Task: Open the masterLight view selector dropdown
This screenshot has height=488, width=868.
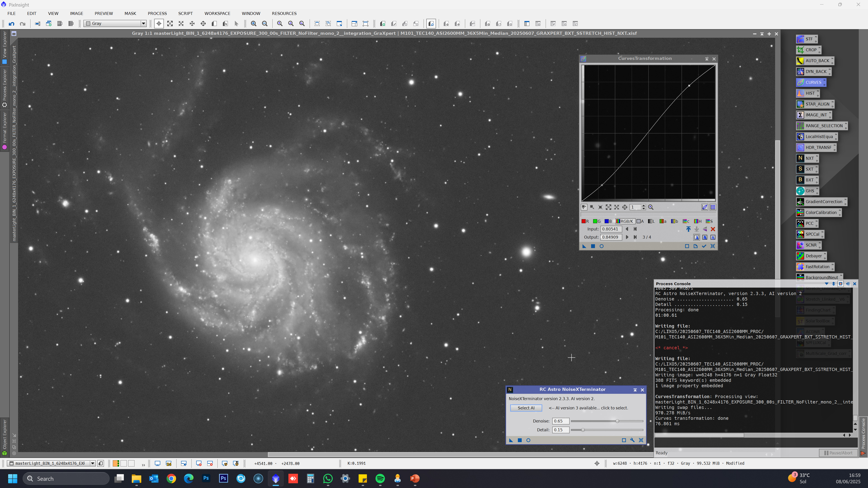Action: (x=92, y=463)
